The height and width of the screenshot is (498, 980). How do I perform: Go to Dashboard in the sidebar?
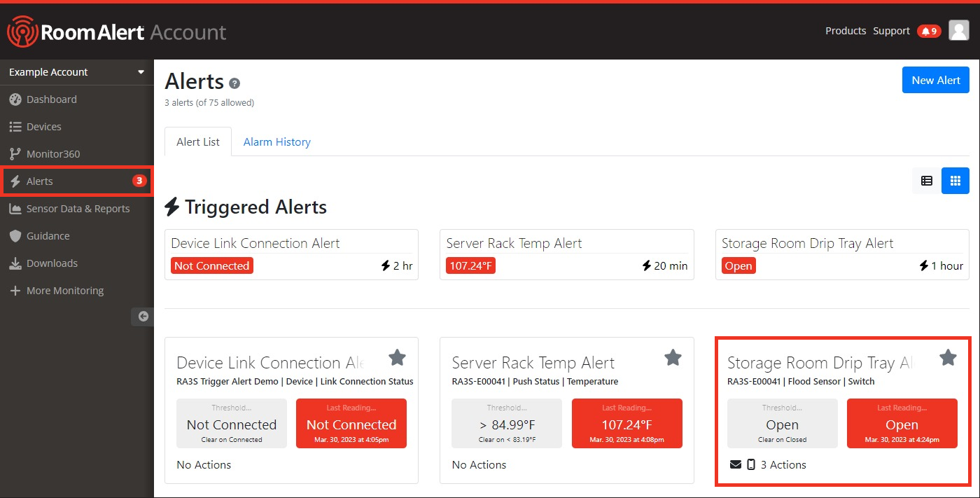coord(51,99)
